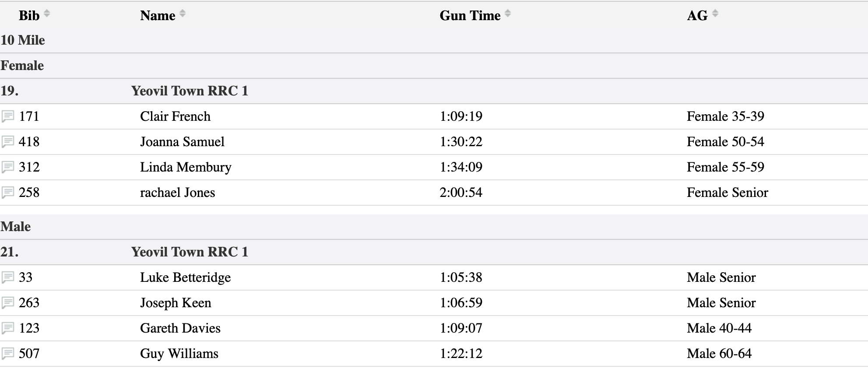
Task: Select the Male Yeovil Town RRC 1 team row
Action: click(190, 252)
